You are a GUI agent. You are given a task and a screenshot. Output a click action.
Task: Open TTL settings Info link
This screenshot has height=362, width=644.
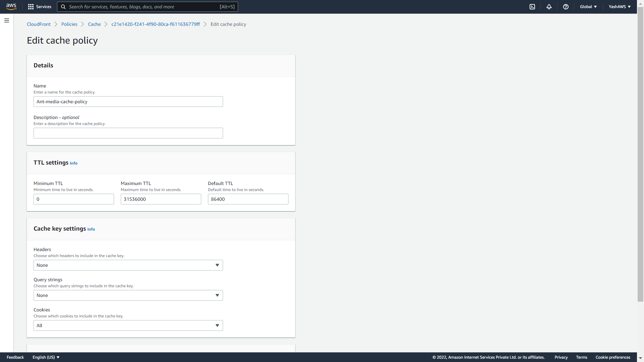pyautogui.click(x=73, y=163)
